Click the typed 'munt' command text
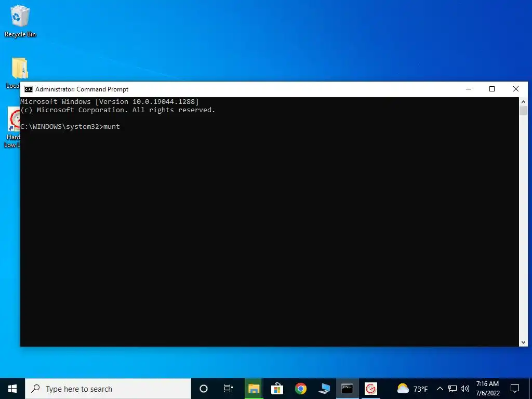 [x=112, y=127]
